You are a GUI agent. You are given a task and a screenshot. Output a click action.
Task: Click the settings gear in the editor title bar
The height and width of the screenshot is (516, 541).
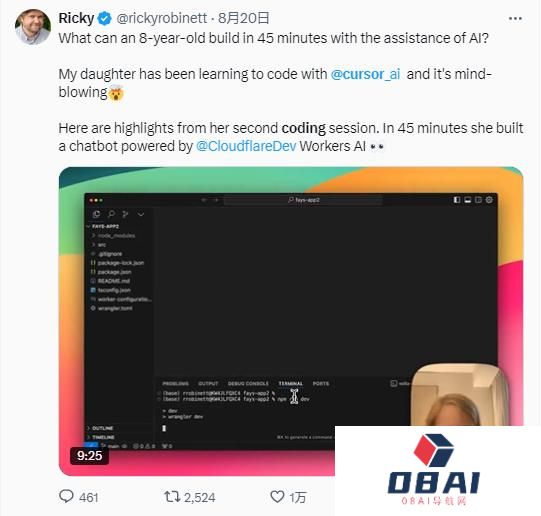coord(489,200)
